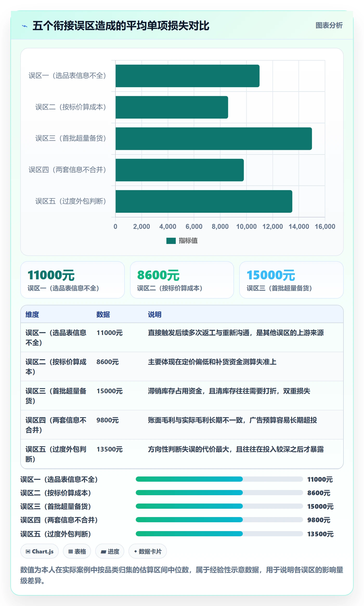The height and width of the screenshot is (606, 364).
Task: Click progress bar for 误区一（选品表信息不全）
Action: tap(219, 479)
